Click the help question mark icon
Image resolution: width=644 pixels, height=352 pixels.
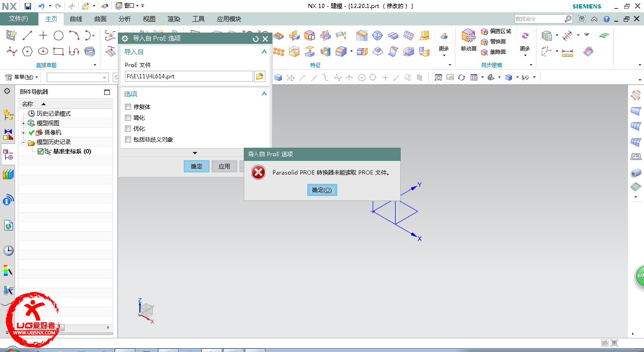(x=606, y=19)
